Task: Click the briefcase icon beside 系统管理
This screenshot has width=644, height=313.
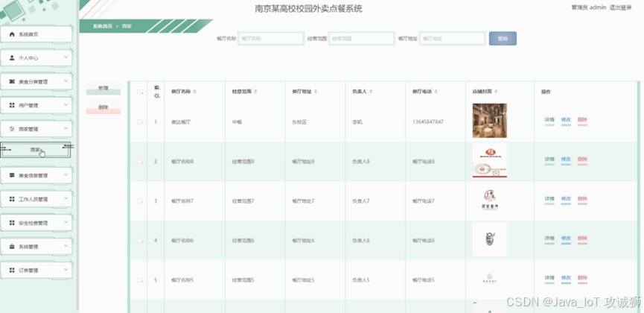Action: tap(12, 247)
